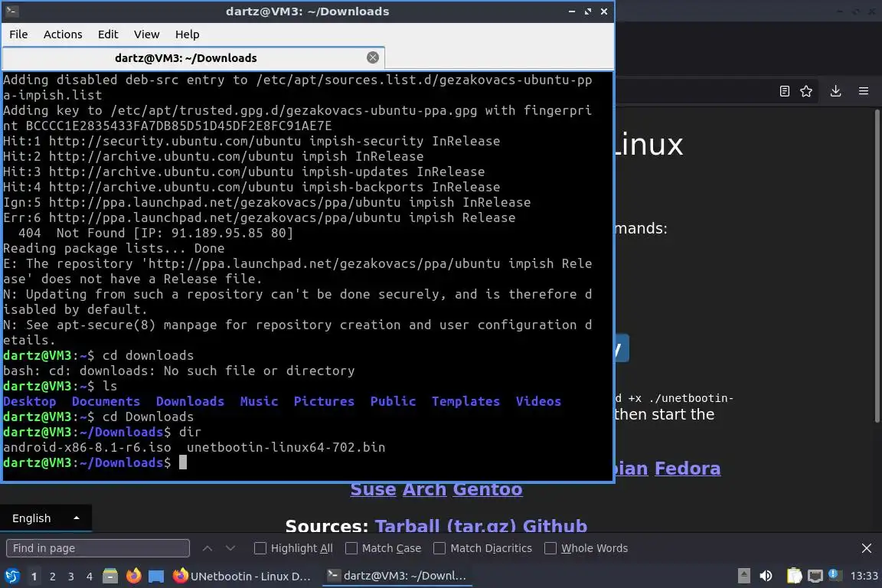This screenshot has height=588, width=882.
Task: Open the volume control tray icon
Action: coord(766,576)
